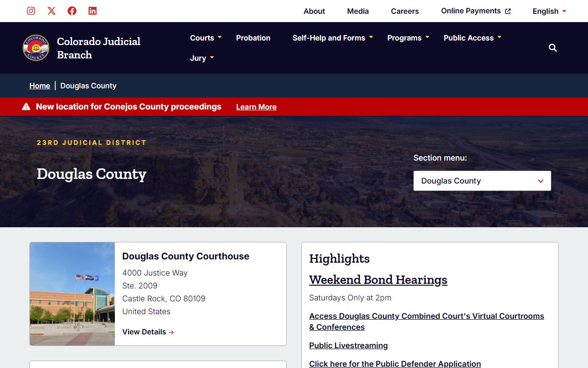This screenshot has height=368, width=588.
Task: Click the Douglas County Courthouse photo
Action: [x=72, y=294]
